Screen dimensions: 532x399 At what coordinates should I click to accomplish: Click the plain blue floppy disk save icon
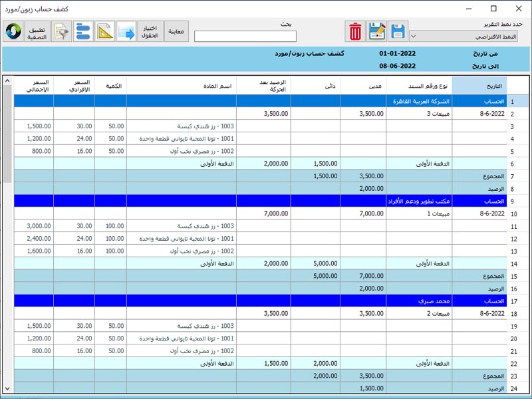(x=398, y=31)
